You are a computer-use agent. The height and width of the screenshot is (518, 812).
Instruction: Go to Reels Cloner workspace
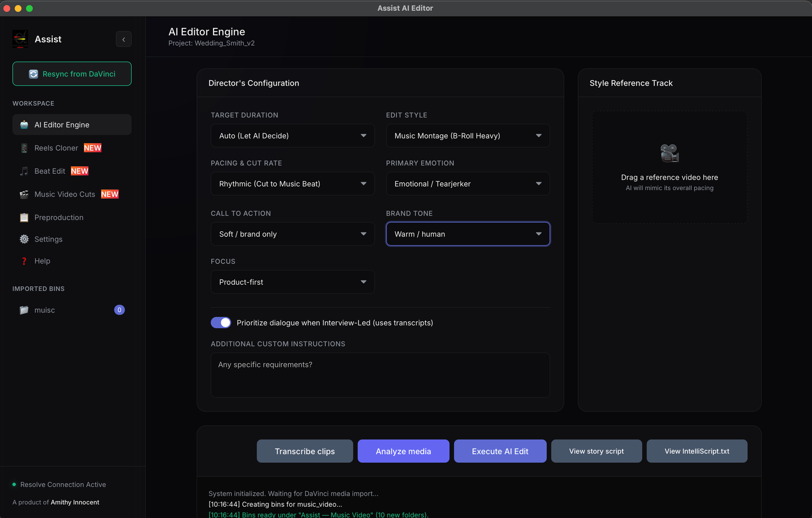72,148
